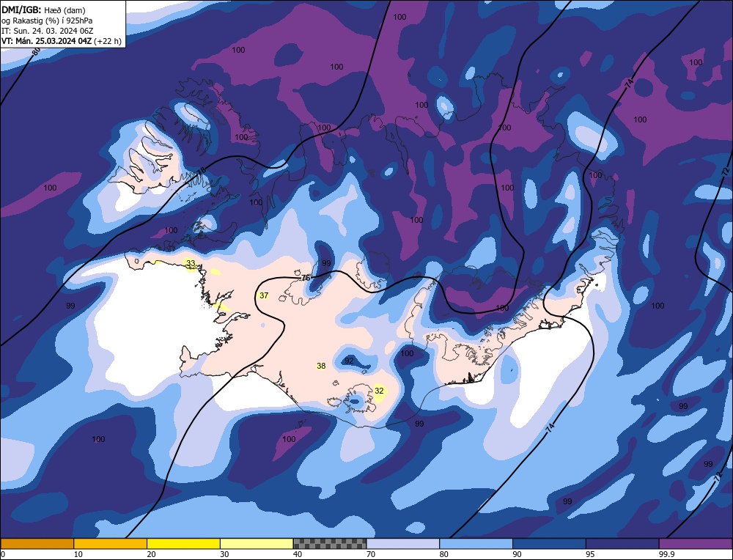Click the 10 legend tick label
The image size is (733, 560).
coord(78,554)
